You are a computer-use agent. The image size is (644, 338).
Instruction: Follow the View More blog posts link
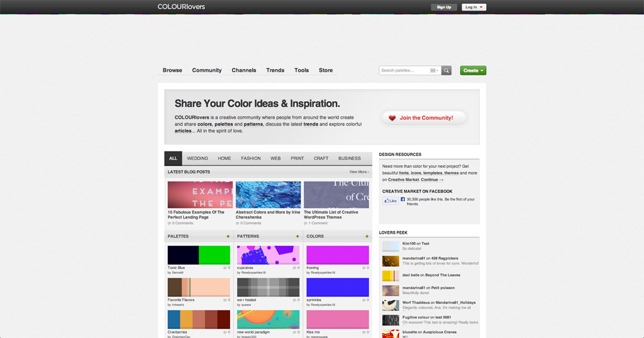pos(359,172)
